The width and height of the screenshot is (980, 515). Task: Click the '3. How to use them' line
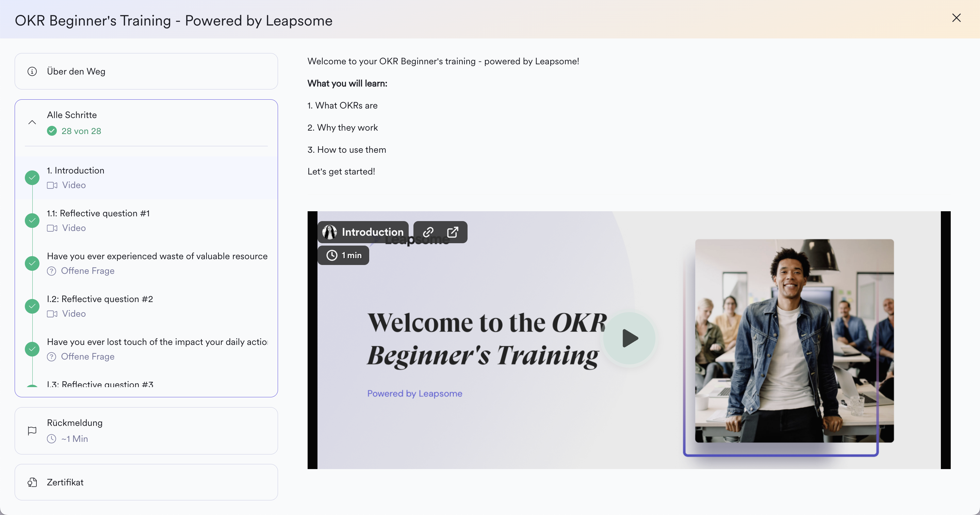tap(347, 149)
